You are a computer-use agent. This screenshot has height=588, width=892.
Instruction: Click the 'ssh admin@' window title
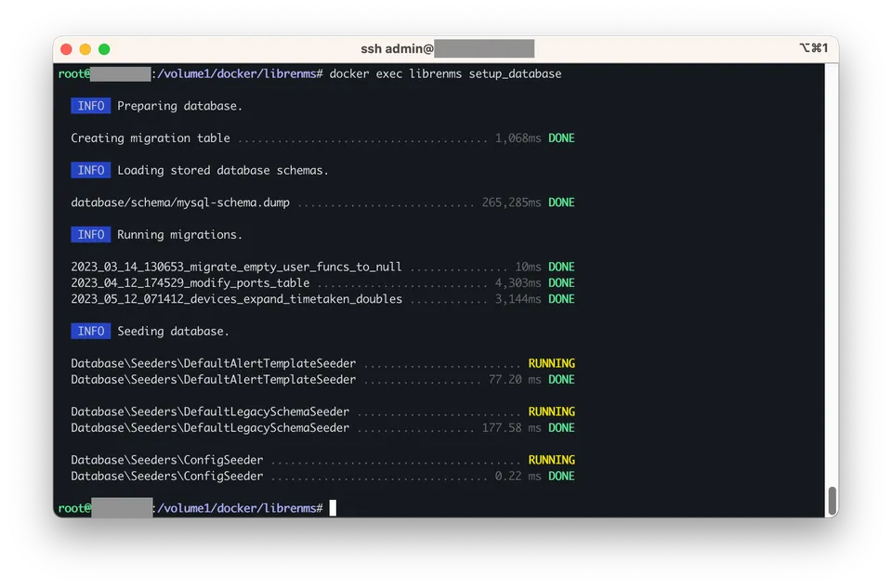(x=397, y=49)
